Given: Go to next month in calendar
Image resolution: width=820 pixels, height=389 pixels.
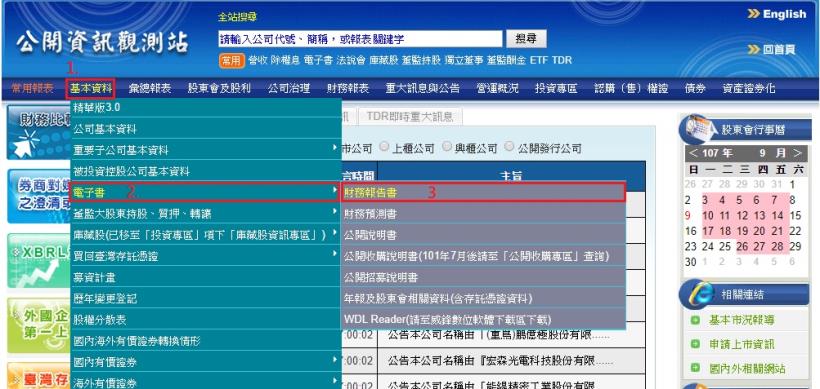Looking at the screenshot, I should point(798,153).
